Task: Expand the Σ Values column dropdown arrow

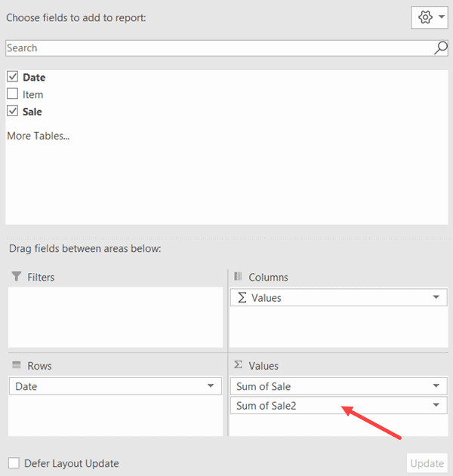Action: pos(436,298)
